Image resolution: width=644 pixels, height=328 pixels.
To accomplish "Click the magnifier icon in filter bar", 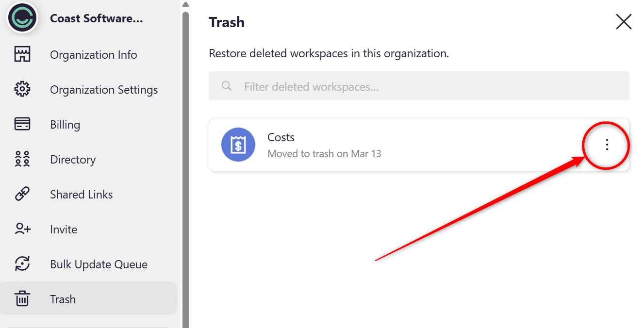I will coord(226,86).
